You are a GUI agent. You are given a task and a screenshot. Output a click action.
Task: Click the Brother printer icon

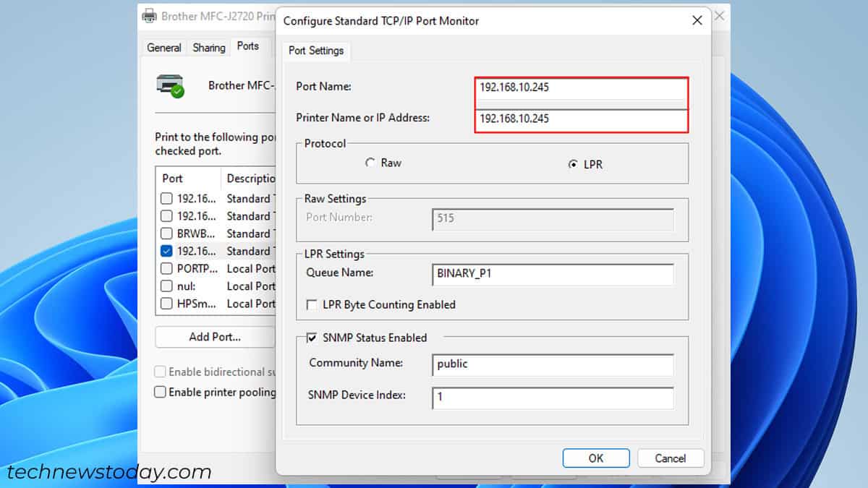[x=170, y=85]
